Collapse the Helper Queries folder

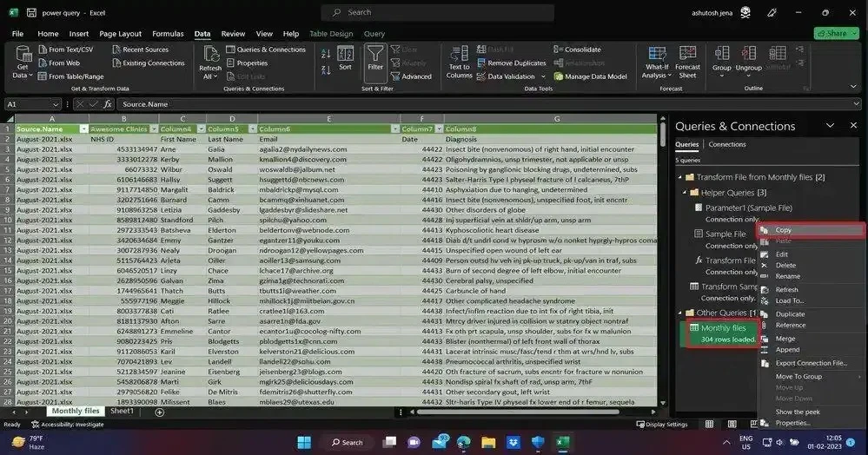(685, 193)
